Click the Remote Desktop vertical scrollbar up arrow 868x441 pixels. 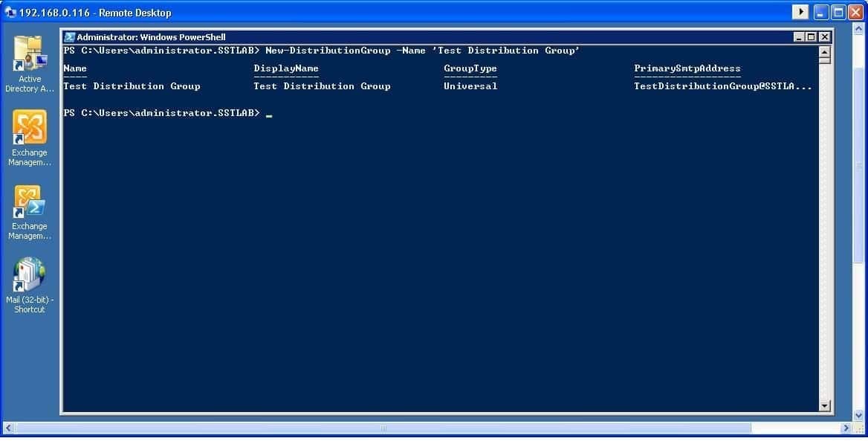(861, 30)
